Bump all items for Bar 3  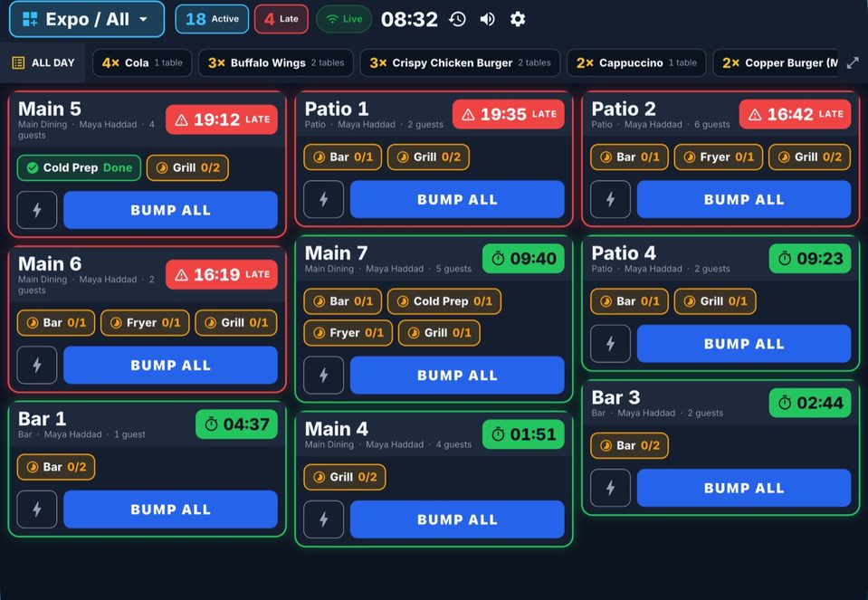(x=744, y=488)
